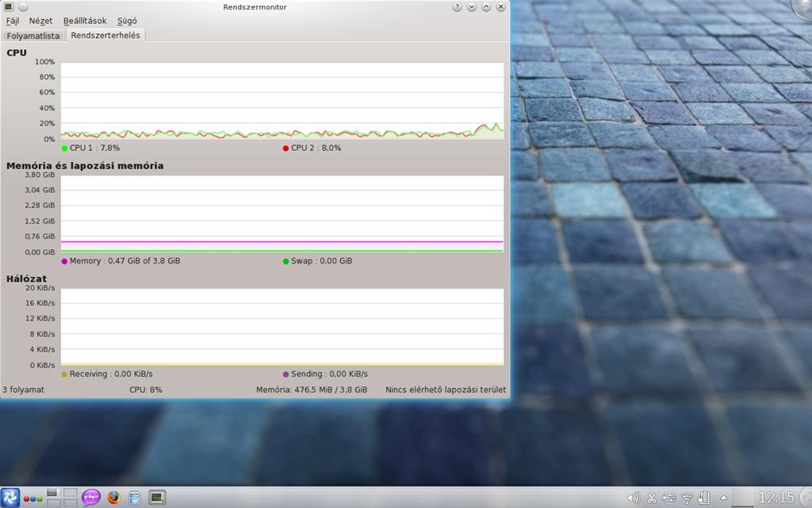Open the Súgó menu
Screen dimensions: 812x508
pyautogui.click(x=127, y=21)
